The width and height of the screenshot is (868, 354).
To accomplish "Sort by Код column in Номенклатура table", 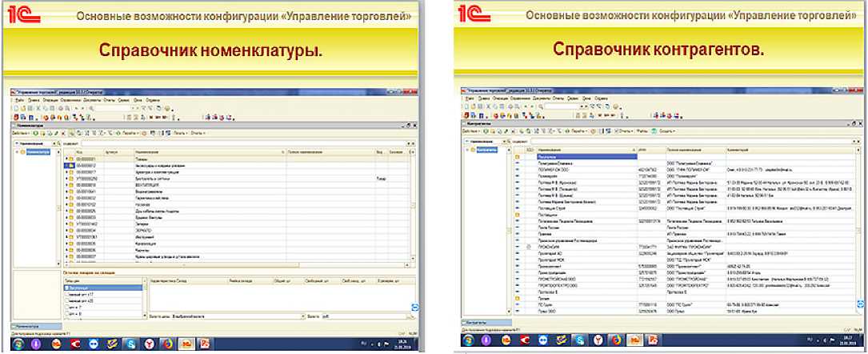I will (x=90, y=152).
